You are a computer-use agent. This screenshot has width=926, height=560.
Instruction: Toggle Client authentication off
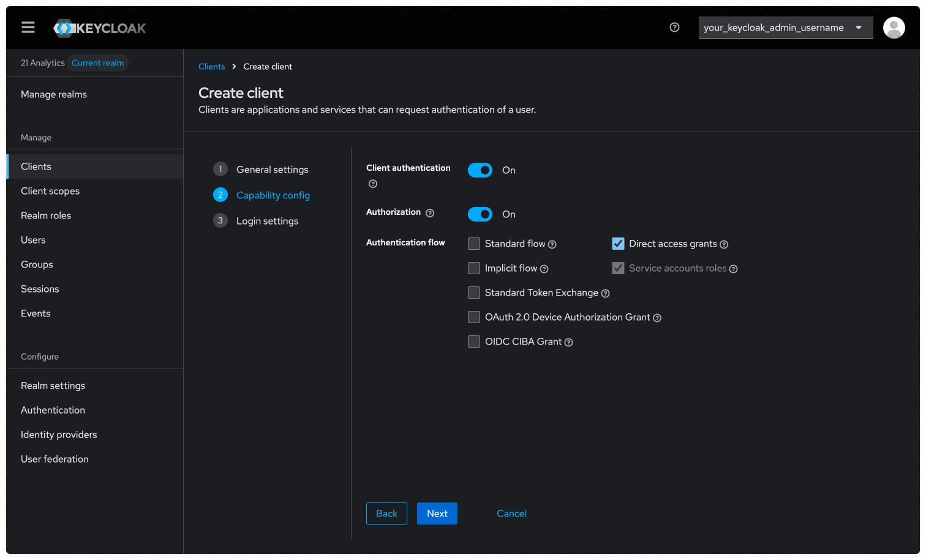[x=480, y=170]
